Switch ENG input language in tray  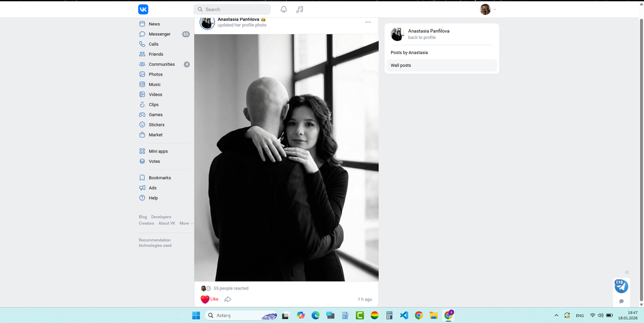[x=579, y=315]
